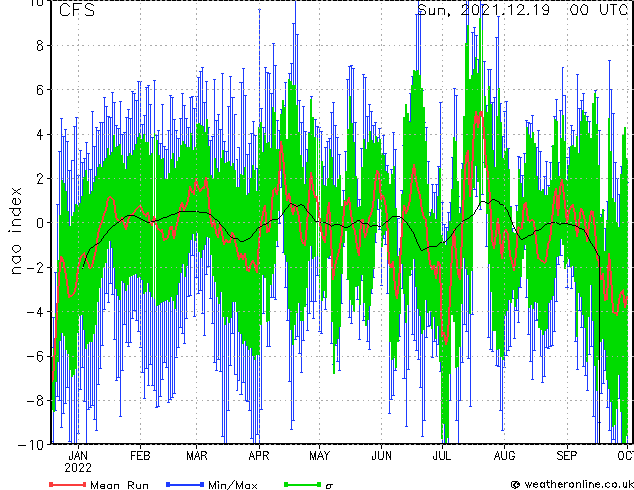This screenshot has width=634, height=490.
Task: Select the MAR month label
Action: (197, 456)
